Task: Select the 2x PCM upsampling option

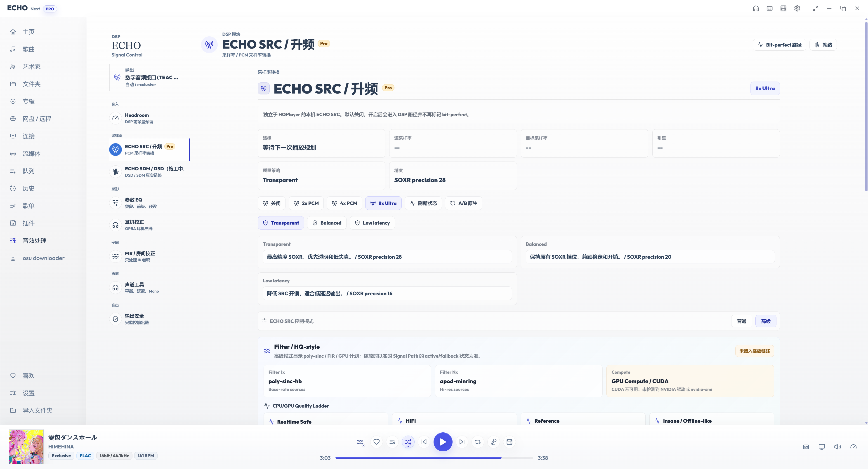Action: click(306, 203)
